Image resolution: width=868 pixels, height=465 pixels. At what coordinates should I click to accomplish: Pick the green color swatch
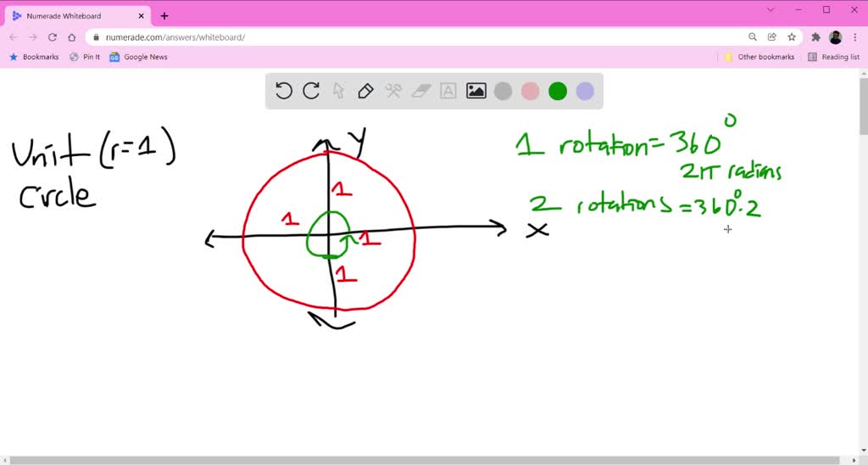pyautogui.click(x=558, y=92)
